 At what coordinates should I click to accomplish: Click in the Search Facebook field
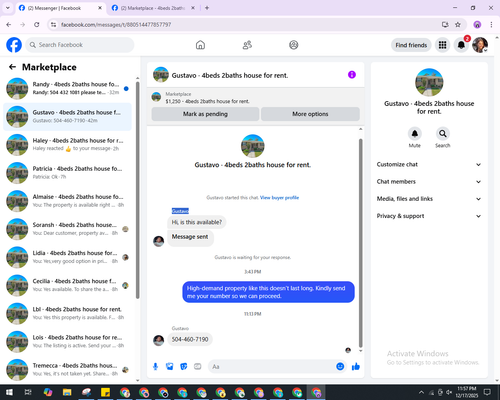(80, 45)
